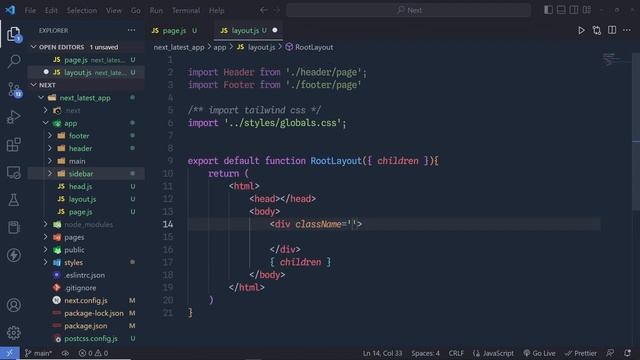Image resolution: width=640 pixels, height=360 pixels.
Task: Click Go Live in status bar
Action: [x=539, y=353]
